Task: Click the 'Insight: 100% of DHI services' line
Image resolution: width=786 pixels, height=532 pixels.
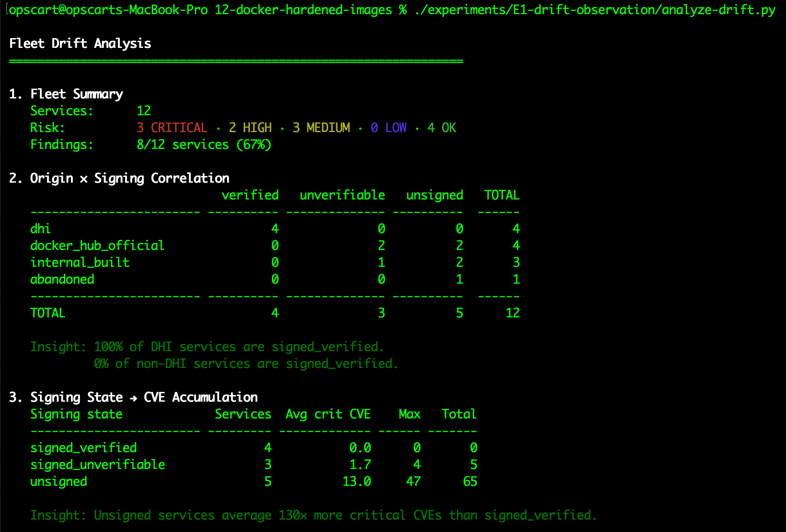Action: click(x=207, y=347)
